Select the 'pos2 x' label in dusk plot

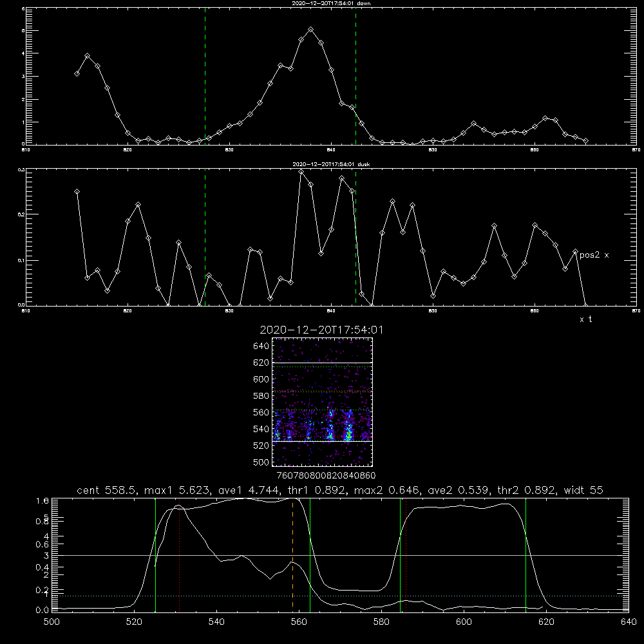coord(594,255)
